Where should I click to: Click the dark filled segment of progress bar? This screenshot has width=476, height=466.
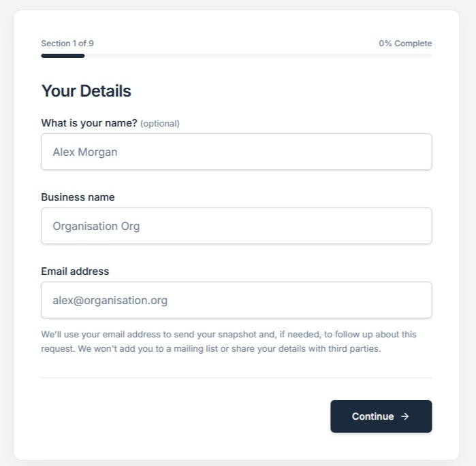pyautogui.click(x=63, y=56)
